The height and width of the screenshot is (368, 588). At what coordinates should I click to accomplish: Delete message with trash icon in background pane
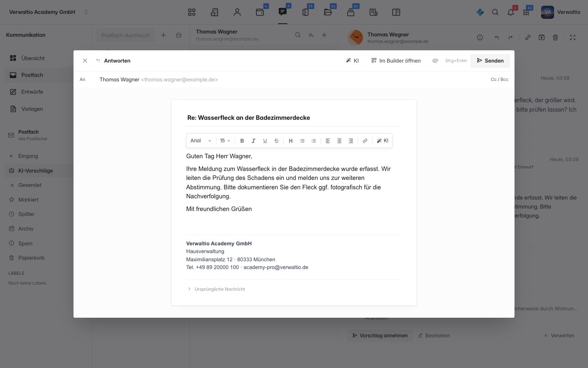click(x=555, y=37)
